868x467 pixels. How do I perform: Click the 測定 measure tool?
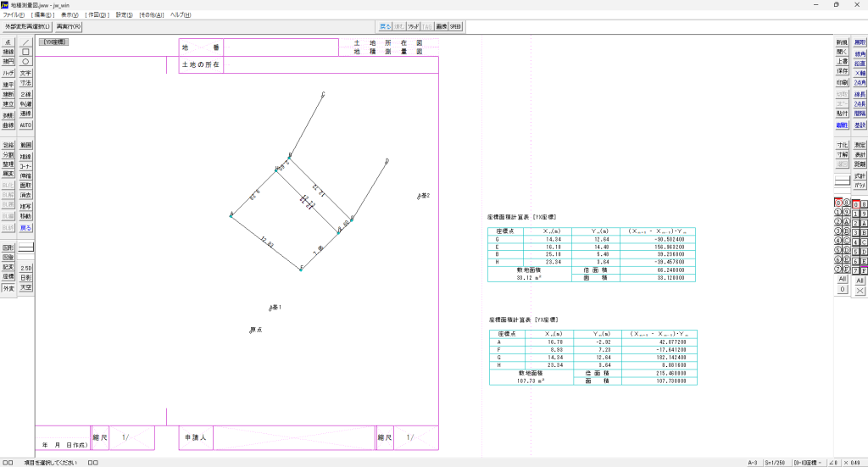pyautogui.click(x=860, y=145)
